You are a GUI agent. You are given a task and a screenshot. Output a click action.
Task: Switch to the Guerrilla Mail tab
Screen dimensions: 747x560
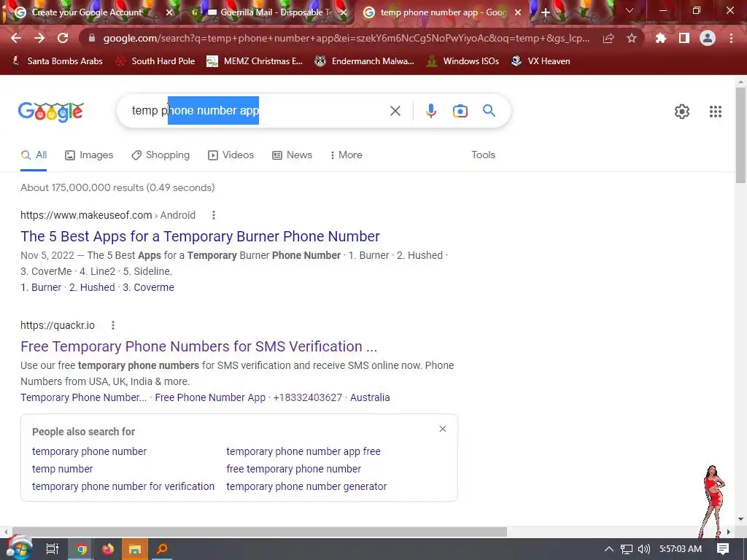click(270, 13)
